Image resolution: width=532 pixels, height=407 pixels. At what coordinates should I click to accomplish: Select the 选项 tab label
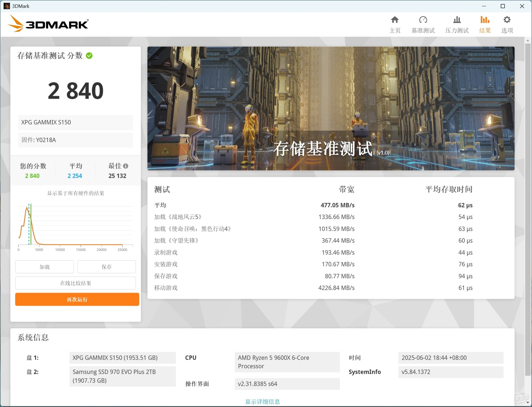tap(507, 30)
